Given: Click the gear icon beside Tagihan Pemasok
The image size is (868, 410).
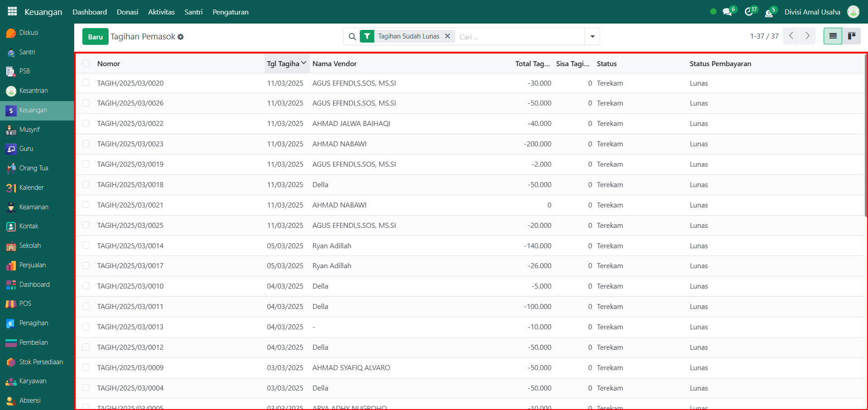Looking at the screenshot, I should pyautogui.click(x=181, y=37).
